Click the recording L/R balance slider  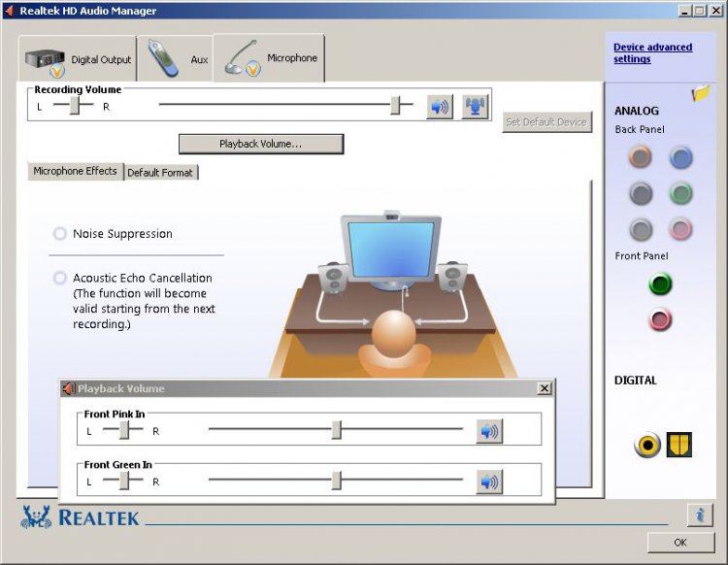click(x=74, y=106)
